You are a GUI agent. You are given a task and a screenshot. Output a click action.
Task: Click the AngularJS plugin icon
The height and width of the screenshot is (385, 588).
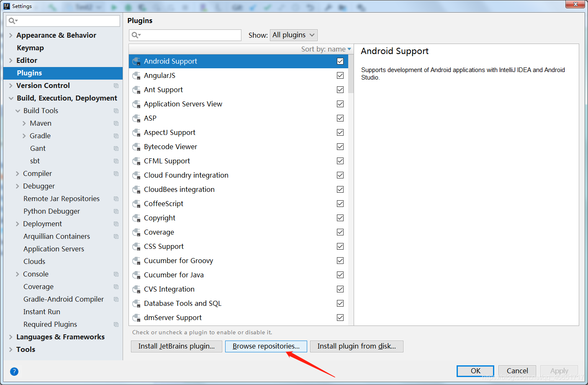coord(136,76)
